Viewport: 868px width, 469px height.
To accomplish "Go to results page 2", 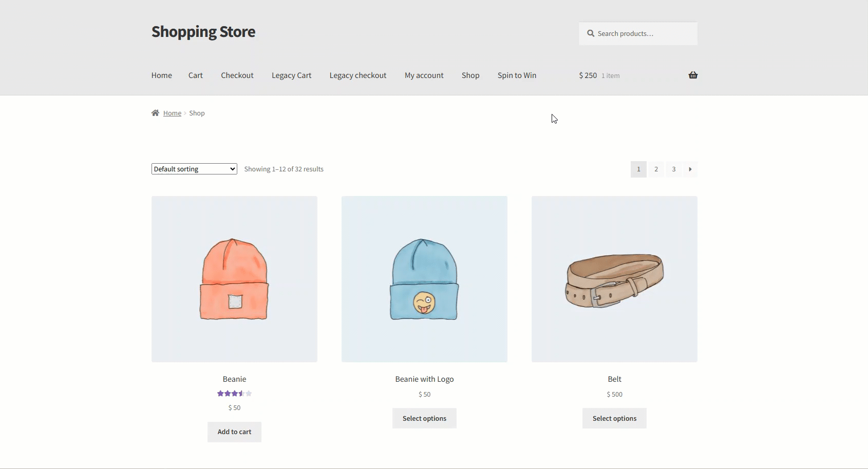I will (x=656, y=169).
